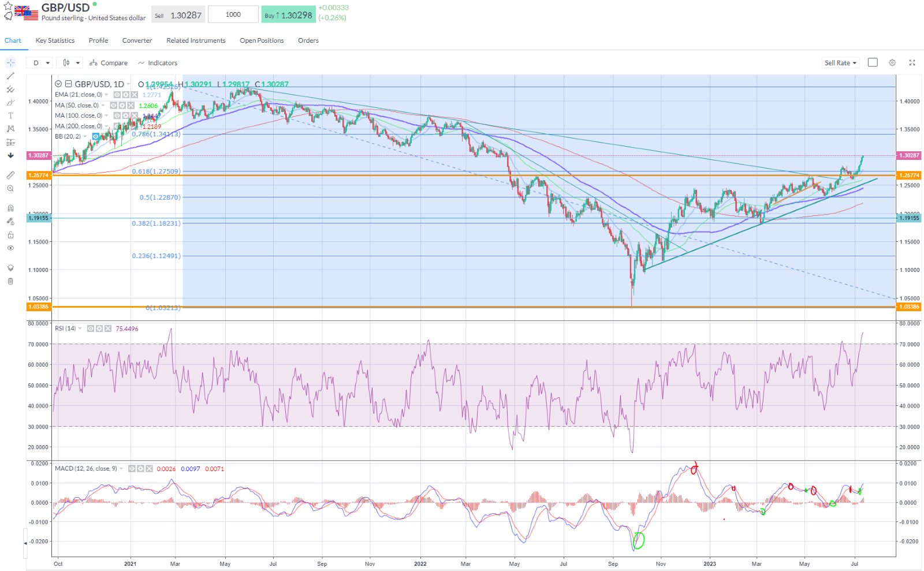Click the GBP/USD, 1D symbol title
This screenshot has width=924, height=571.
point(99,84)
